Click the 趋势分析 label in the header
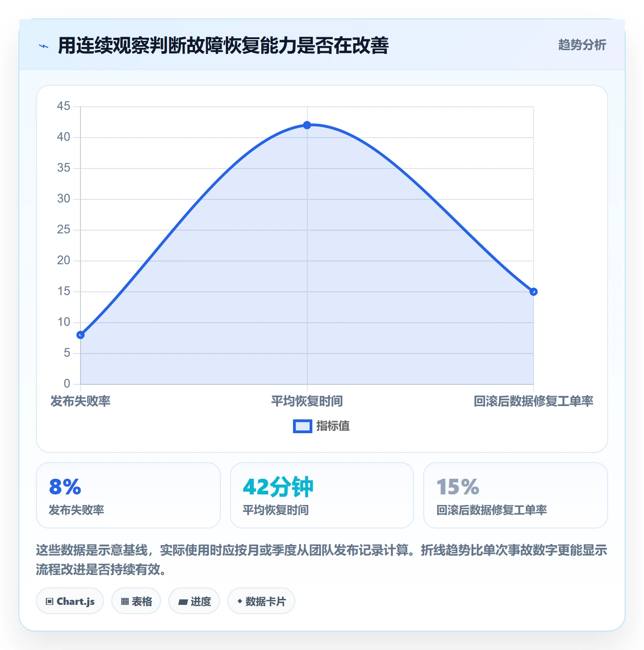644x650 pixels. tap(582, 45)
